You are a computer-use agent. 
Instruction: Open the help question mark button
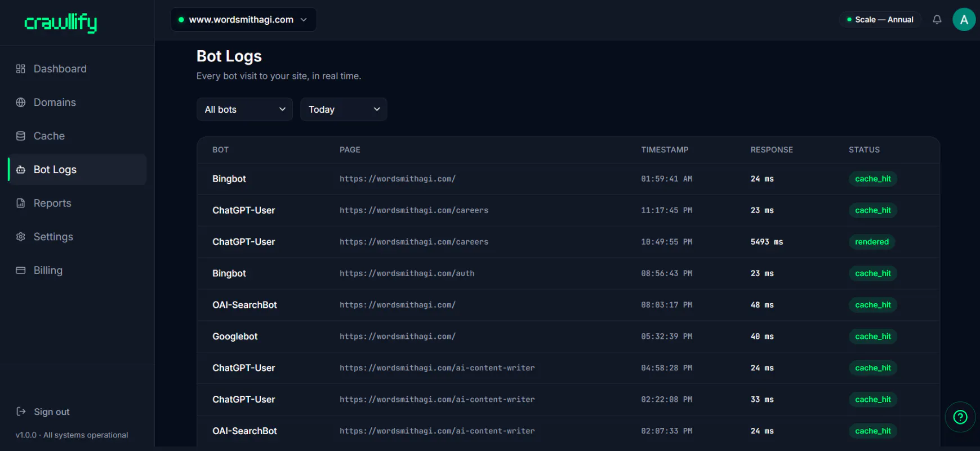960,417
